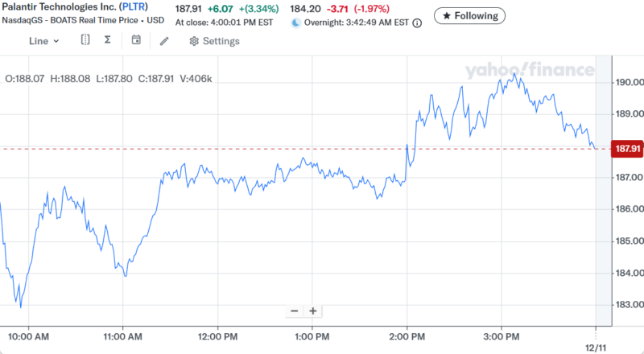Click the comparison brackets icon
644x354 pixels.
click(85, 40)
